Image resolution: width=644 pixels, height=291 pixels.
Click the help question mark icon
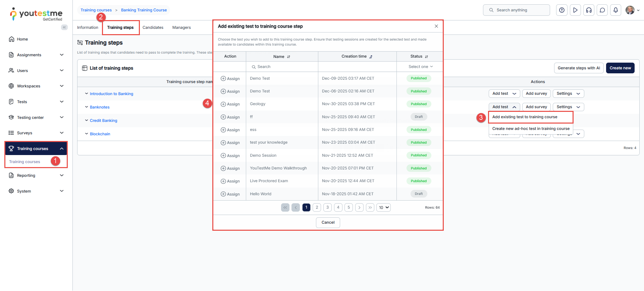562,10
